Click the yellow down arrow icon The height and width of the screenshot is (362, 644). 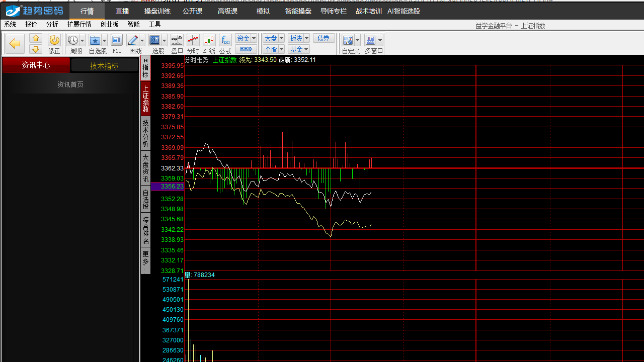(x=36, y=49)
